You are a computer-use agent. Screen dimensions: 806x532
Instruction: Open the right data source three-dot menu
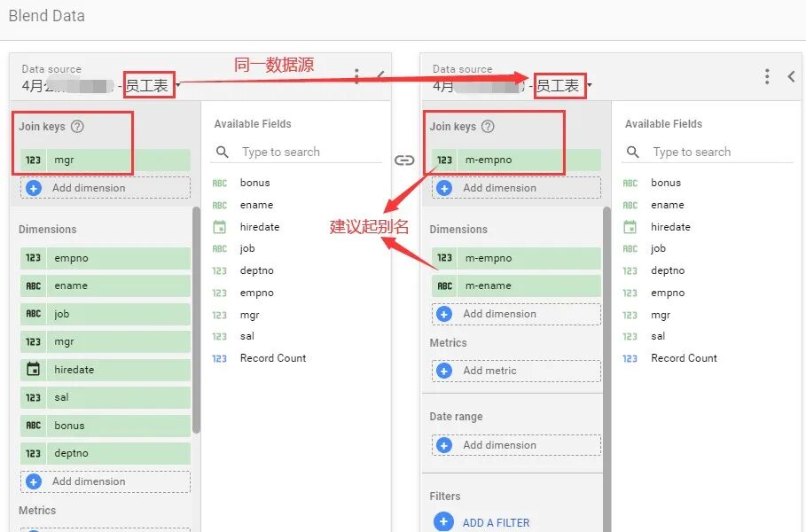coord(767,76)
